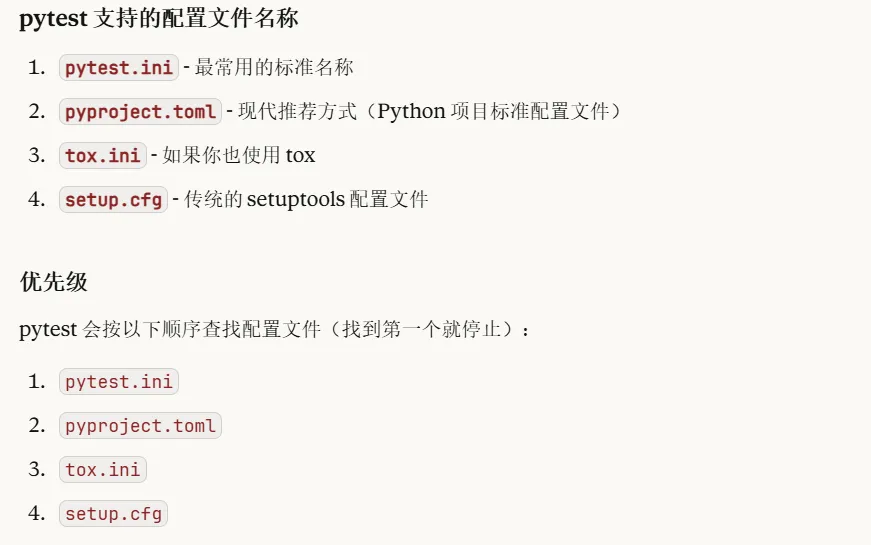The height and width of the screenshot is (545, 871).
Task: Click the heading 'pytest 支持的配置文件名称'
Action: coord(159,18)
